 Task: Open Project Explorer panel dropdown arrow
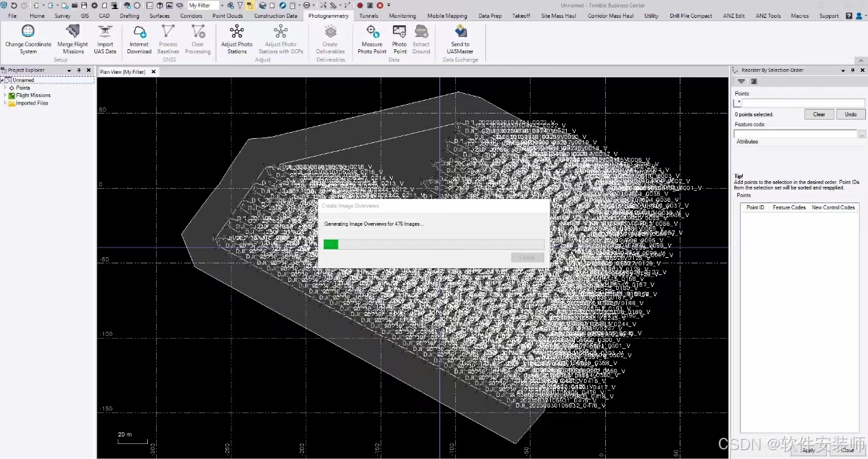coord(69,70)
